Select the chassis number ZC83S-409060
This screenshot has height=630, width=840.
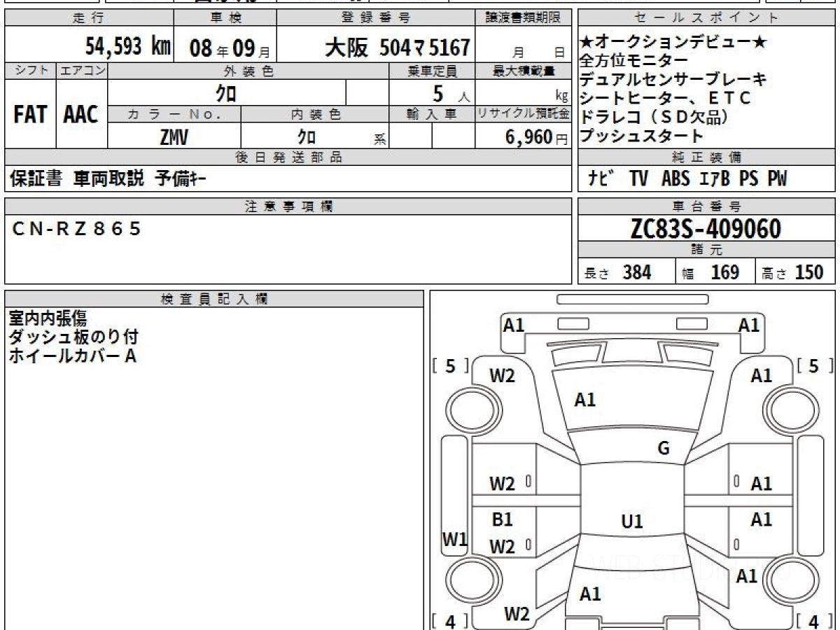[706, 228]
